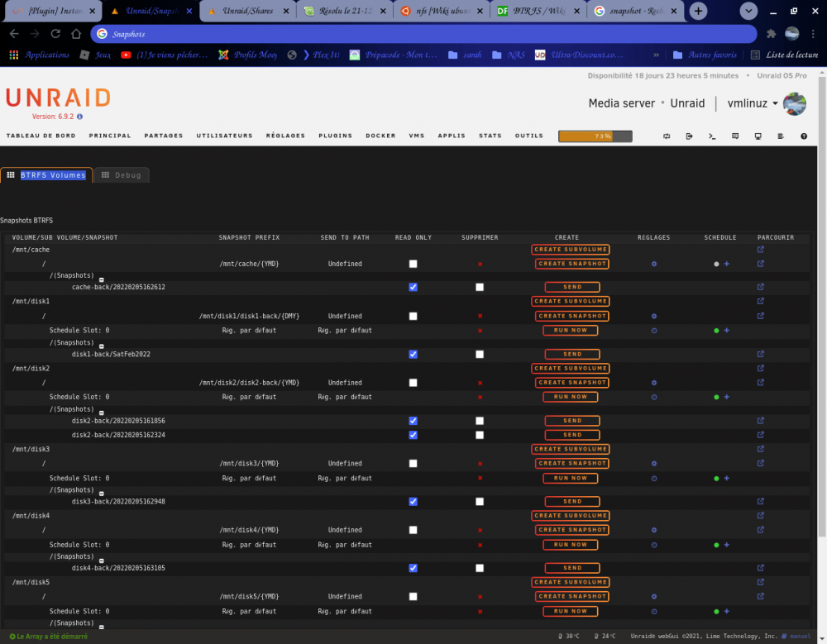Image resolution: width=827 pixels, height=644 pixels.
Task: Browse snapshot disk1-back/SatFeb2022
Action: pos(761,354)
